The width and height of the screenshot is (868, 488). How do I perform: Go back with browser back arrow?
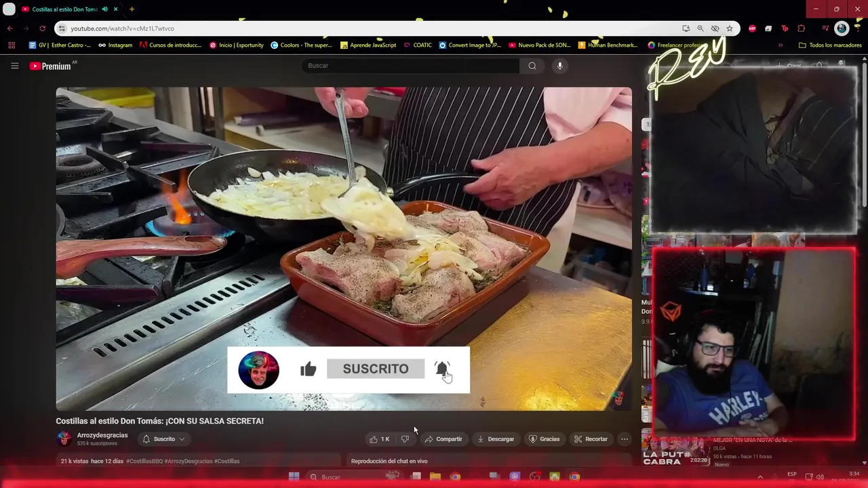click(9, 28)
